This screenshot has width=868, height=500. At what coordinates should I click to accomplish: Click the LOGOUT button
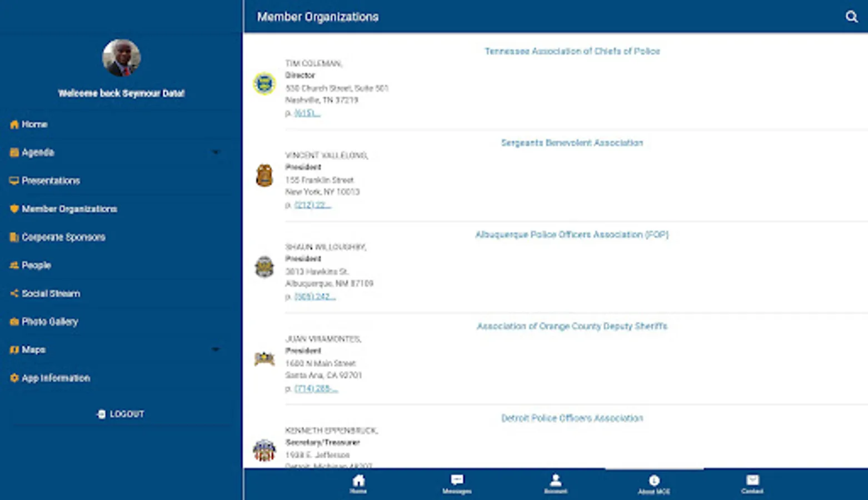click(121, 414)
